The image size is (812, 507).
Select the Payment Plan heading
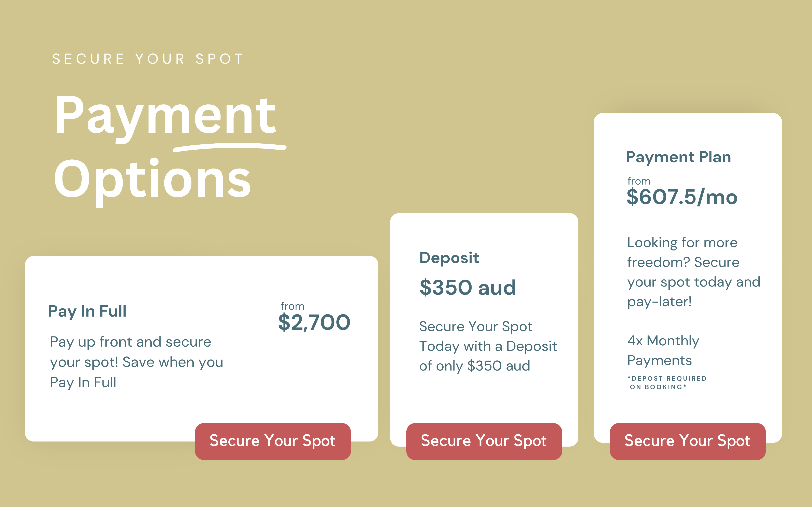coord(678,157)
